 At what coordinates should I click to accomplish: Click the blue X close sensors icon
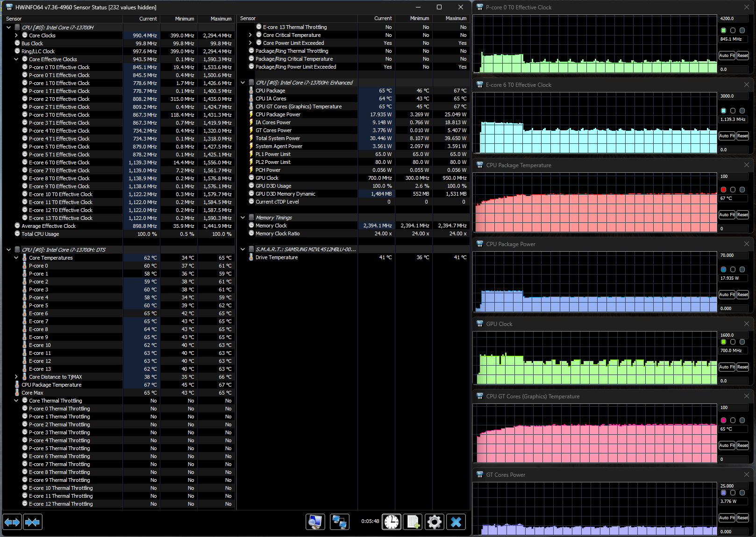pos(456,522)
